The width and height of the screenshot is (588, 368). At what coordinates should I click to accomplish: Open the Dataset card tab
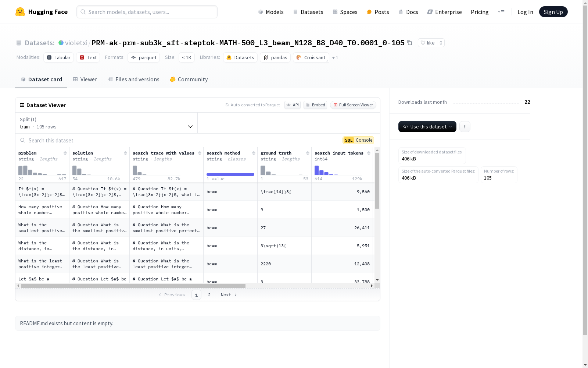tap(41, 79)
